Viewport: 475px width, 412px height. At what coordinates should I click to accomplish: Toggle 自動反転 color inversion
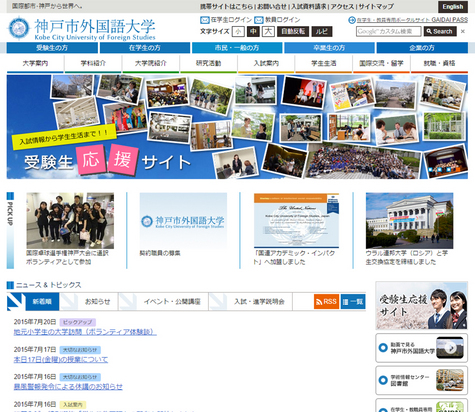(x=293, y=32)
